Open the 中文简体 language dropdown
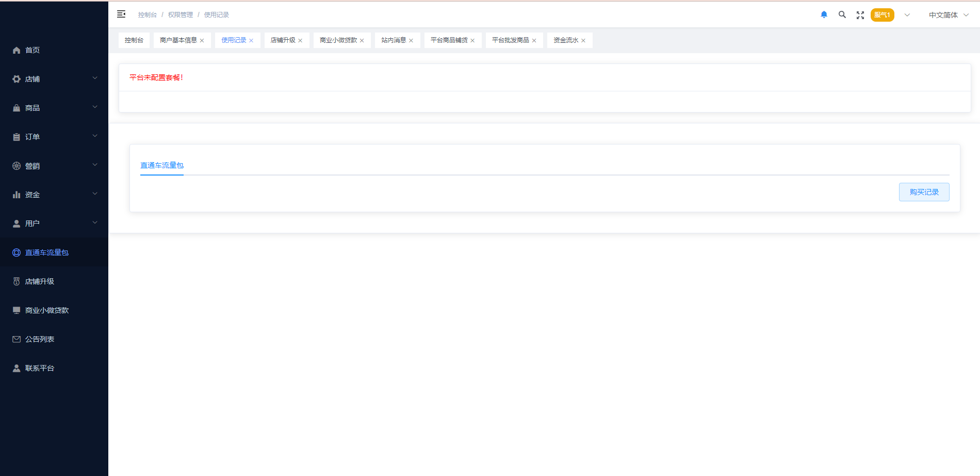The image size is (980, 476). tap(948, 15)
